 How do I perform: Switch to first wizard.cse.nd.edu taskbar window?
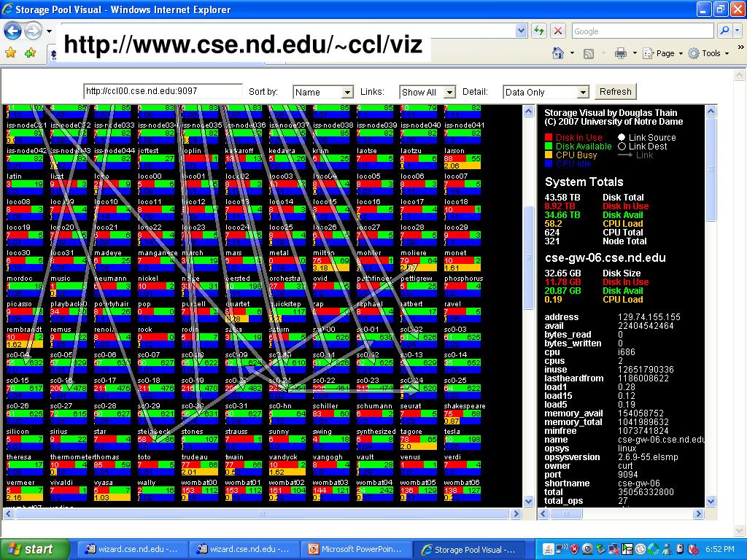click(132, 549)
